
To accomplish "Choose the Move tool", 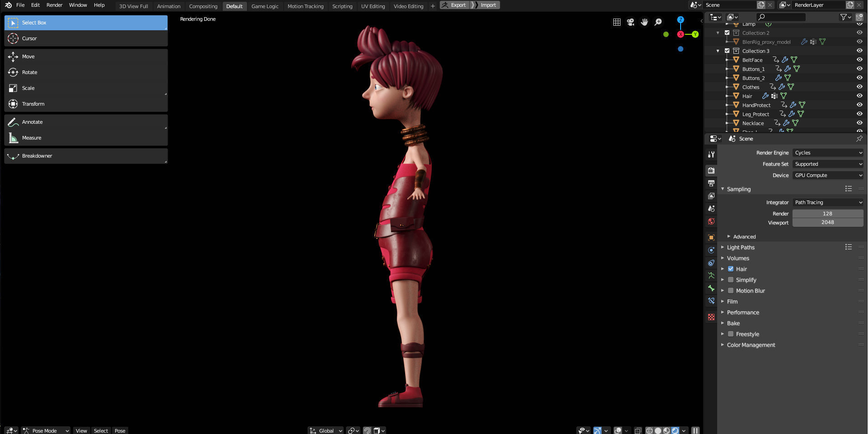I will pos(86,56).
